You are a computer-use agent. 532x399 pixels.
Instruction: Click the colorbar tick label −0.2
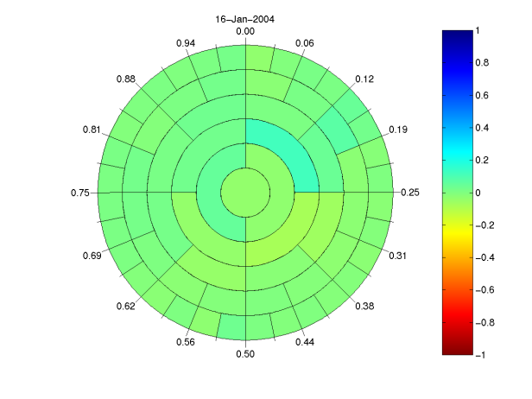click(x=484, y=225)
